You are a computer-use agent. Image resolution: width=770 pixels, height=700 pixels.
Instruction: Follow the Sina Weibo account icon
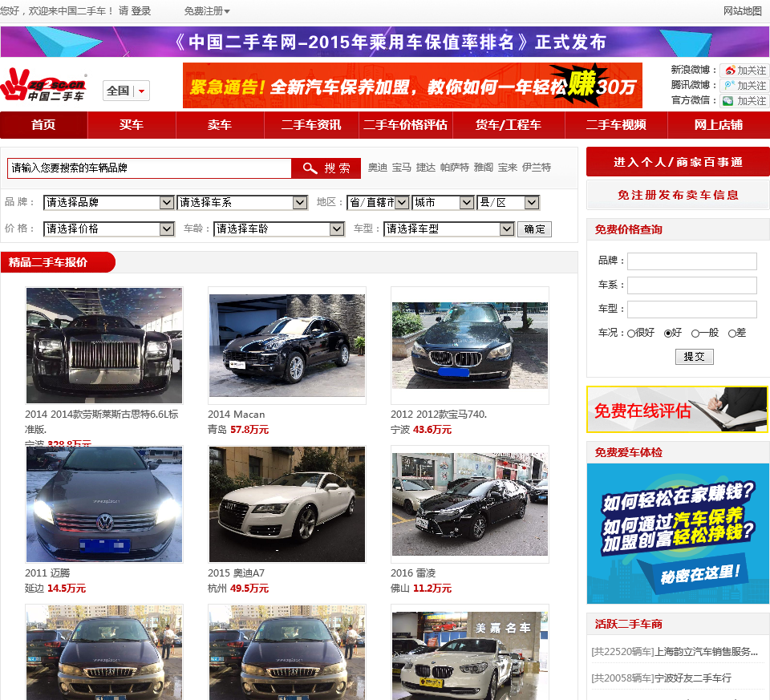(730, 71)
